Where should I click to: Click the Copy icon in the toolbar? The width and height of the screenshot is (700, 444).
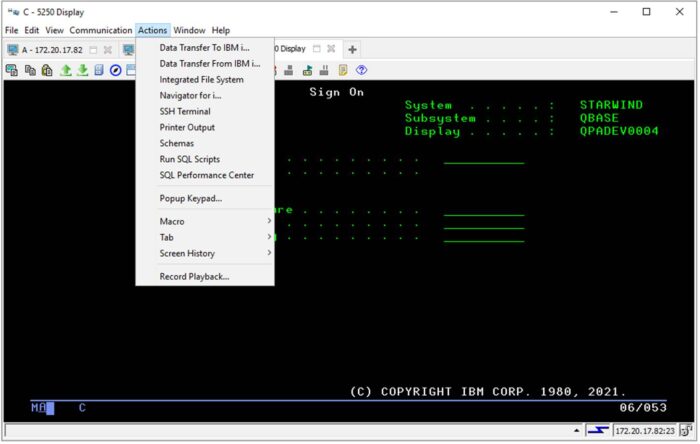point(30,70)
